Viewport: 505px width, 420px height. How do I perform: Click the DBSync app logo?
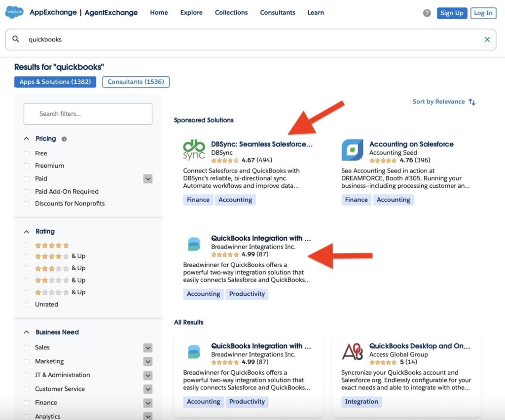pyautogui.click(x=194, y=150)
